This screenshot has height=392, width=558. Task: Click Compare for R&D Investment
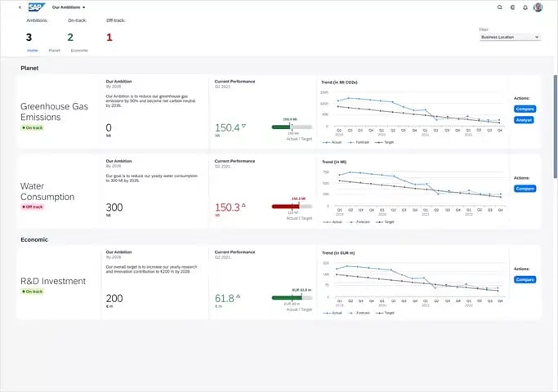pos(525,279)
